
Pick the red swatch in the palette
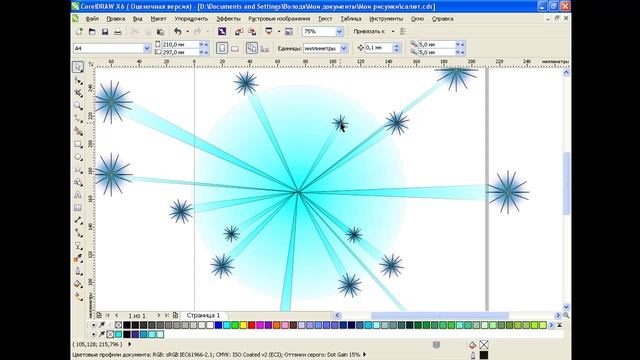click(251, 325)
